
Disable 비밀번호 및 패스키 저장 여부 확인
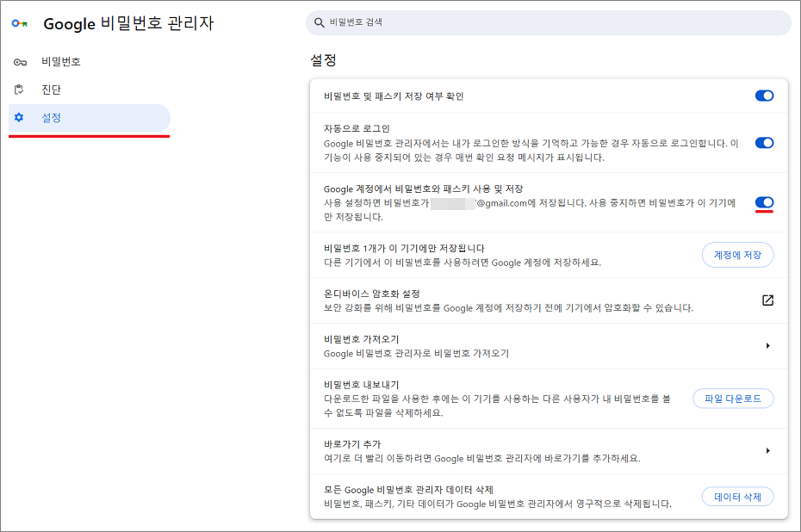coord(763,96)
